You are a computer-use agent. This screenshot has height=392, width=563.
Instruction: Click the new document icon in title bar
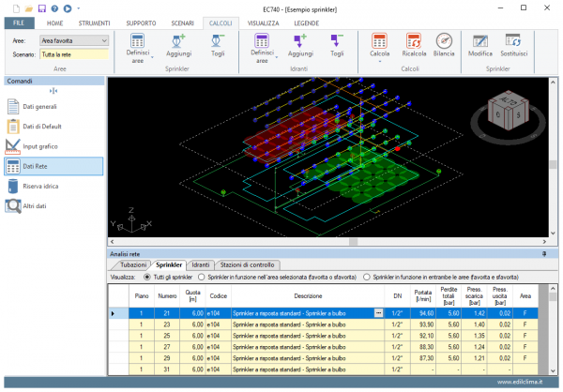coord(16,8)
